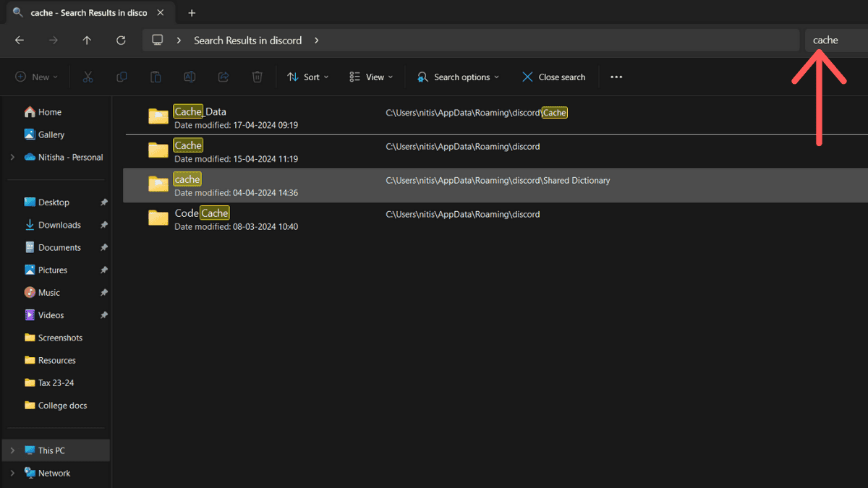Viewport: 868px width, 488px height.
Task: Unpin Pictures using its pin icon
Action: pyautogui.click(x=103, y=270)
